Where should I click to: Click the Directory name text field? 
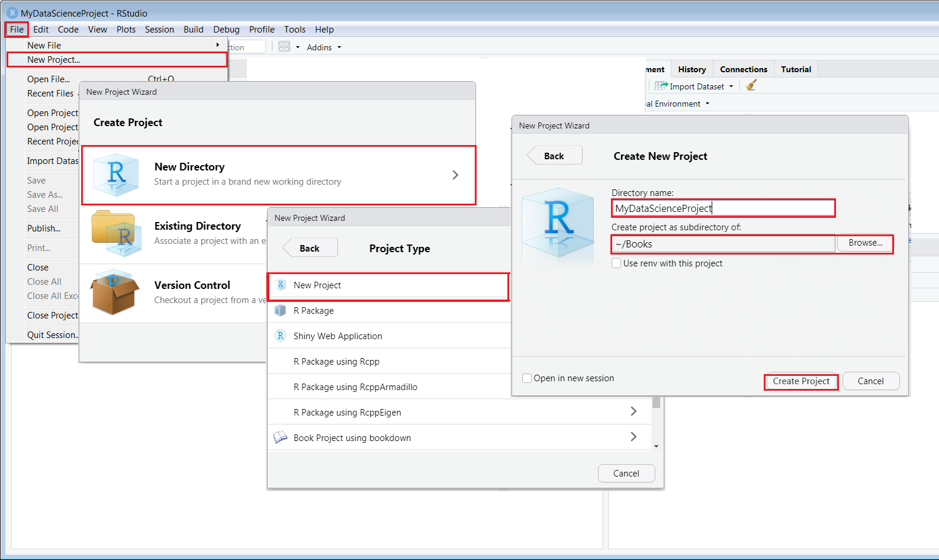tap(722, 208)
